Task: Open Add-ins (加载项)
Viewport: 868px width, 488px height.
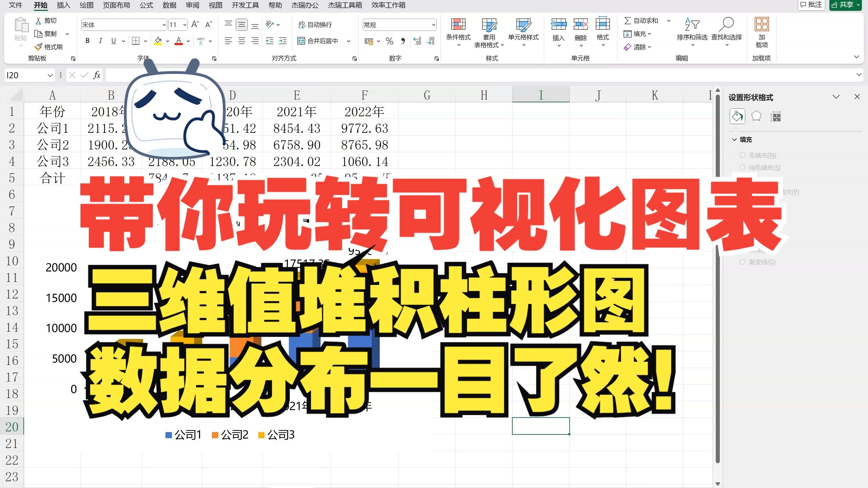Action: click(x=762, y=33)
